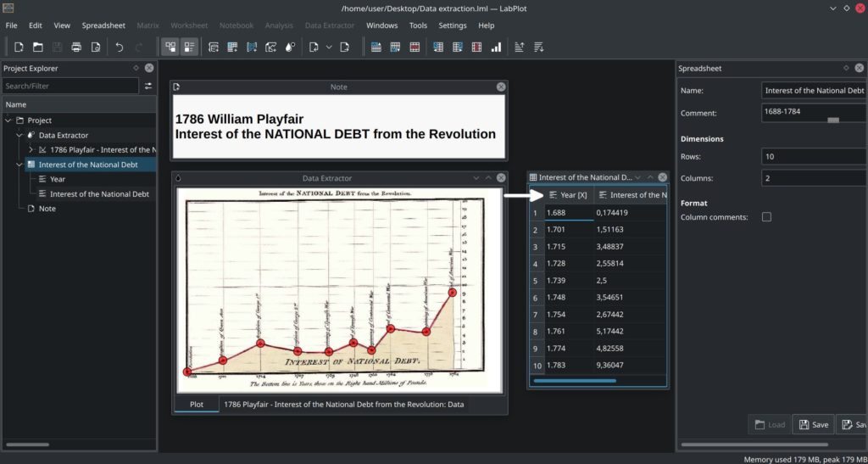
Task: Click the Undo arrow in toolbar
Action: (x=120, y=47)
